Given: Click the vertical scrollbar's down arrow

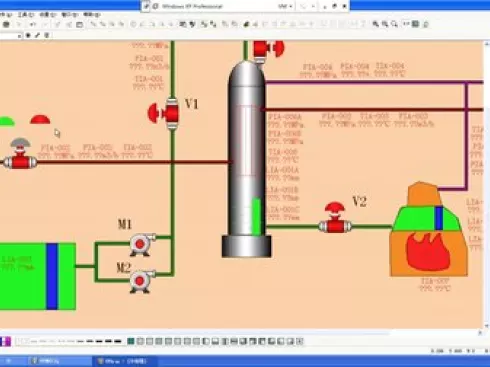Looking at the screenshot, I should [x=487, y=326].
